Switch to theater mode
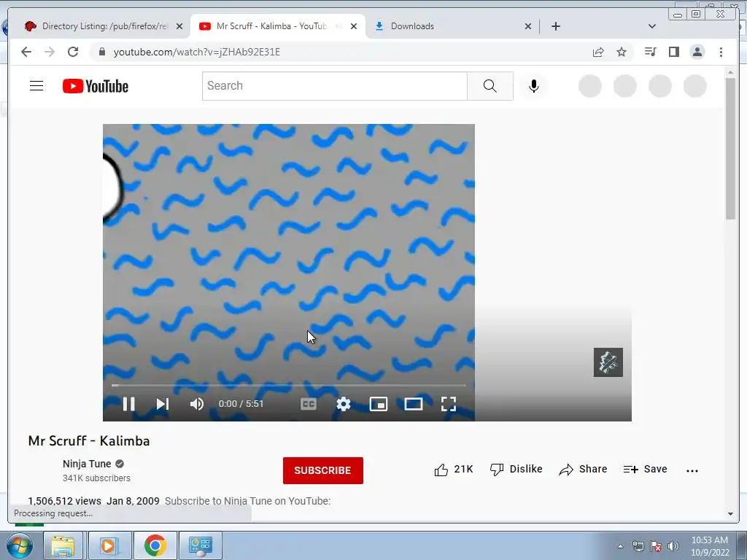Screen dimensions: 747x560 click(x=414, y=404)
